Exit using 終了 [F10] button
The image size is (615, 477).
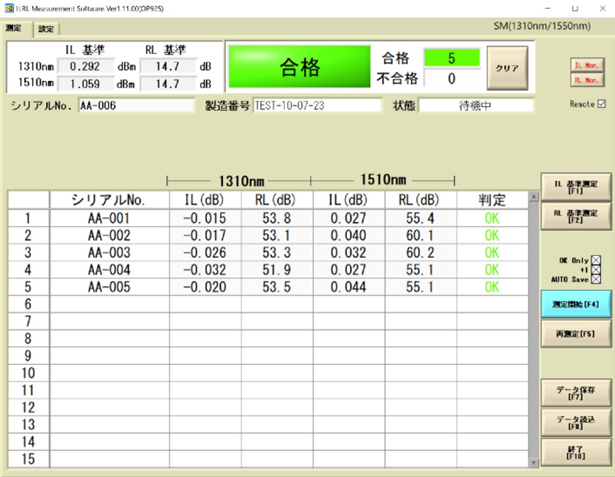pyautogui.click(x=573, y=450)
